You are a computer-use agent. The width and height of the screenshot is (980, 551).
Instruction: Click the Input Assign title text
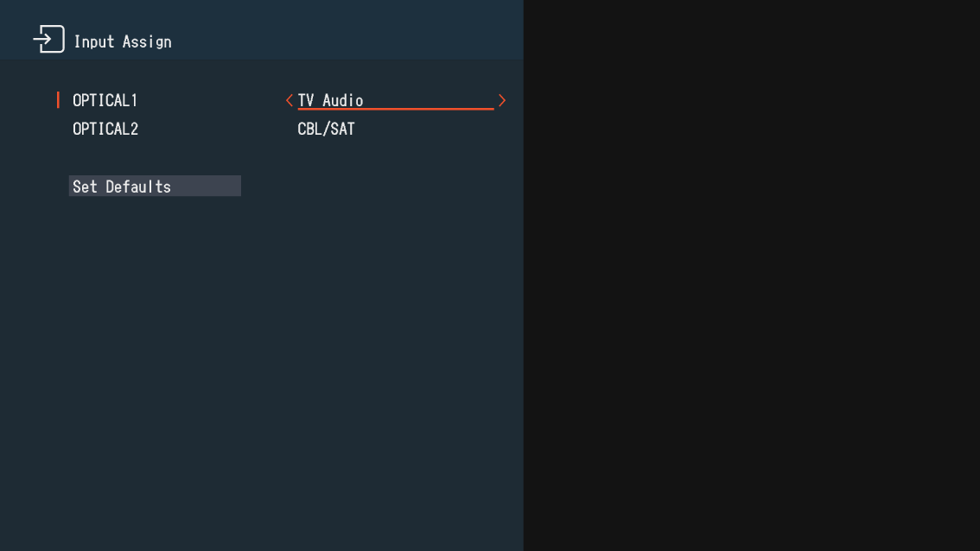click(x=123, y=41)
